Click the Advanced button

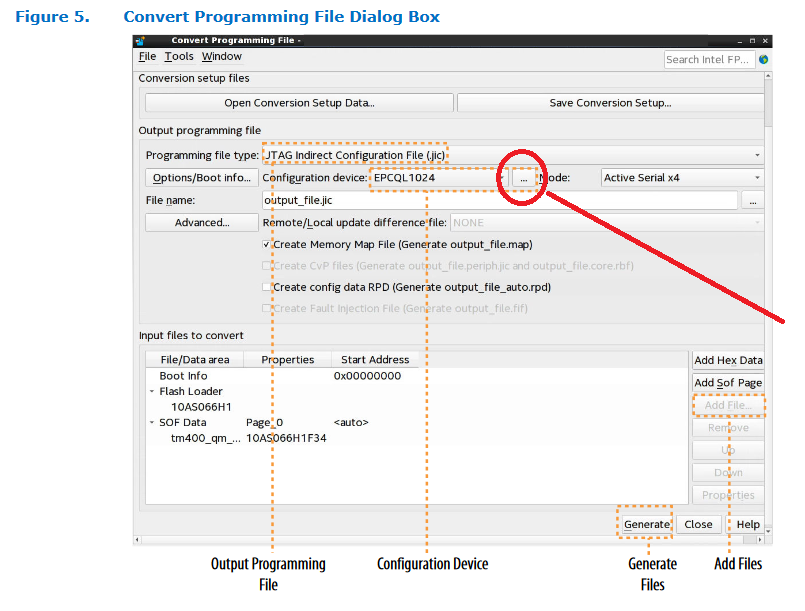tap(202, 222)
